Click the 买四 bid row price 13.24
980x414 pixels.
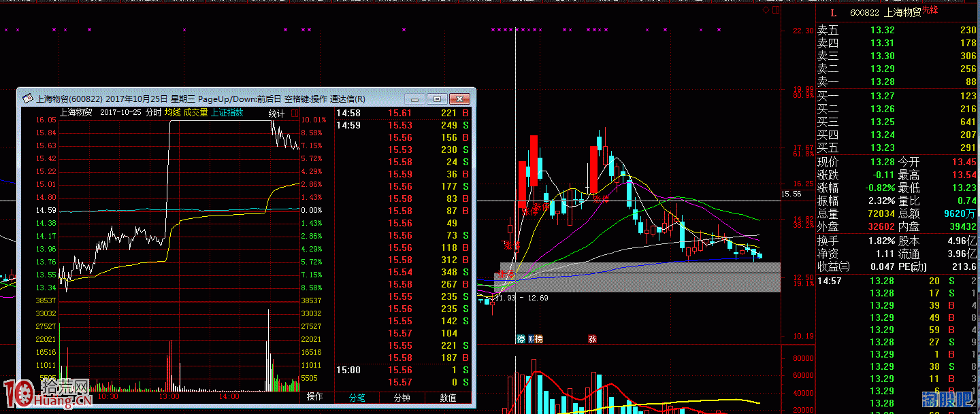(883, 135)
